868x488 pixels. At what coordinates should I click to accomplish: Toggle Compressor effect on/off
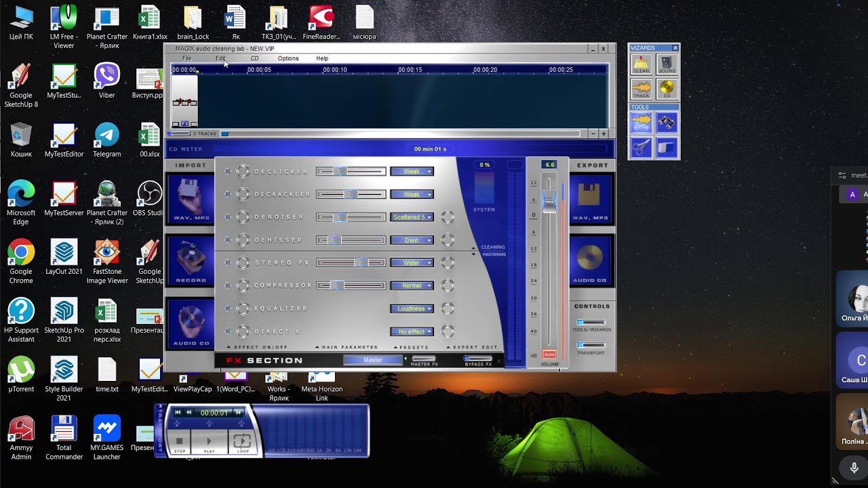[x=242, y=285]
